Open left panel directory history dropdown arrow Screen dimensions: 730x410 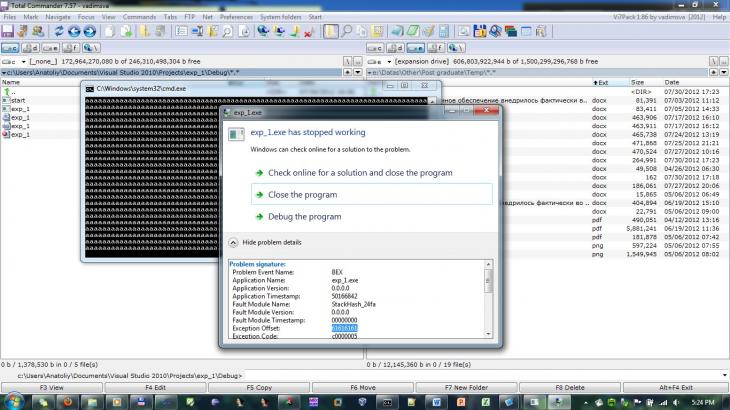coord(358,73)
